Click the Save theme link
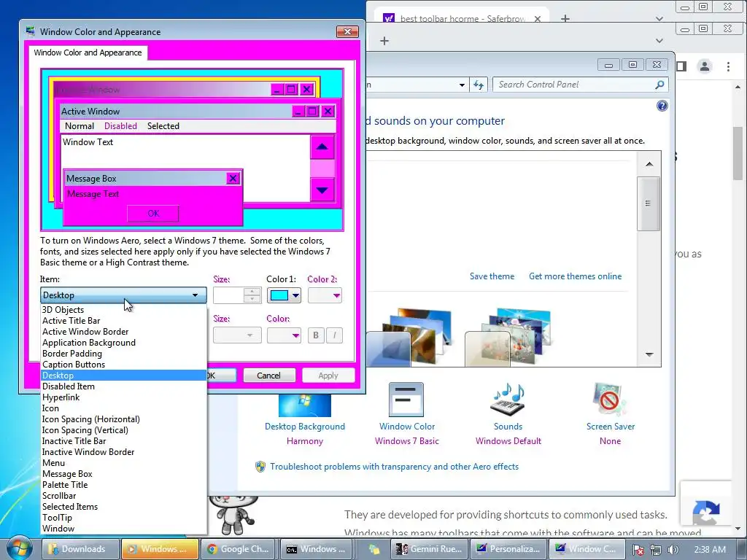747x560 pixels. 492,276
